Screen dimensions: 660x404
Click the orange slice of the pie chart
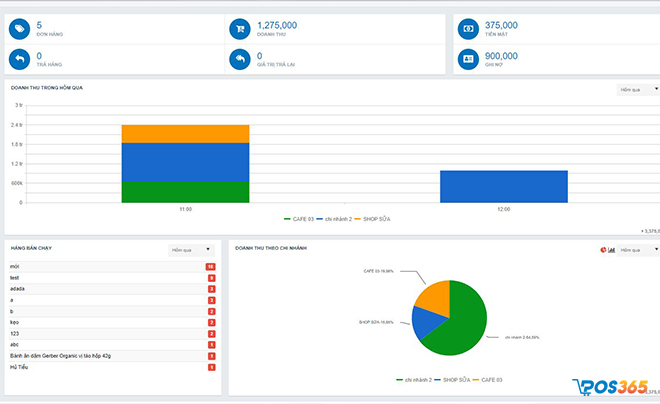(436, 297)
